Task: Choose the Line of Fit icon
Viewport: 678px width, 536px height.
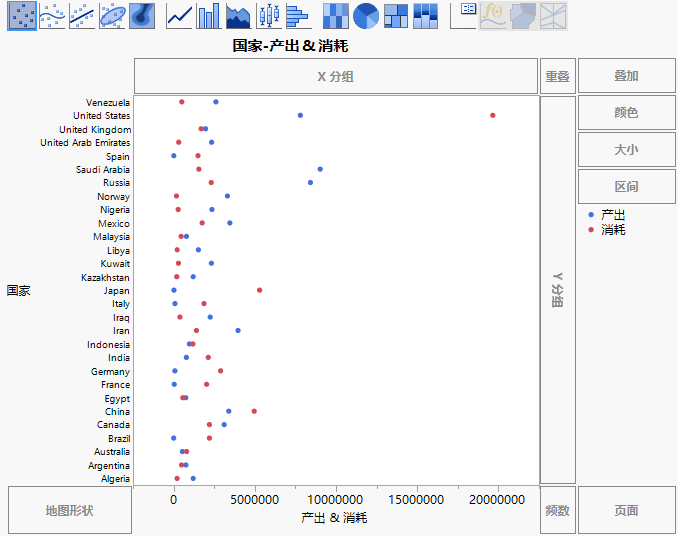Action: pos(82,15)
